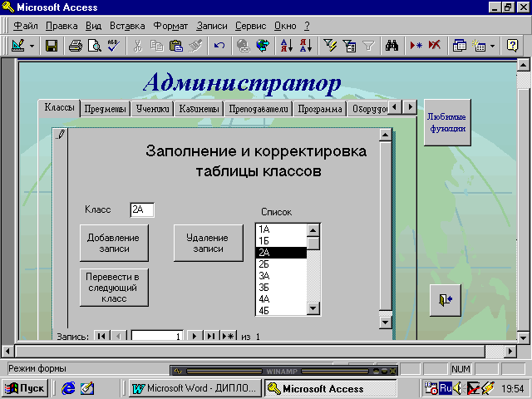Click the exit door icon button
The height and width of the screenshot is (399, 532).
[446, 300]
